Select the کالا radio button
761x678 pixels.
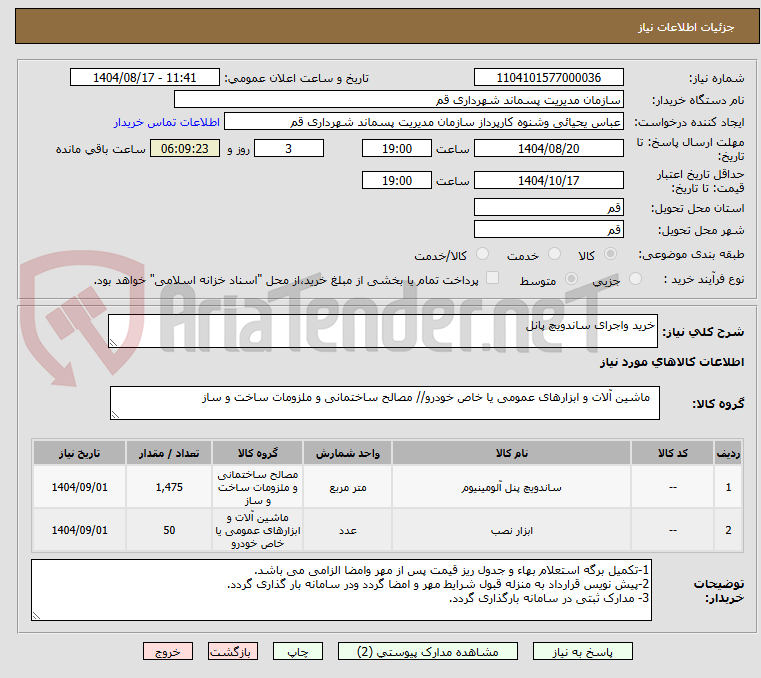(610, 254)
